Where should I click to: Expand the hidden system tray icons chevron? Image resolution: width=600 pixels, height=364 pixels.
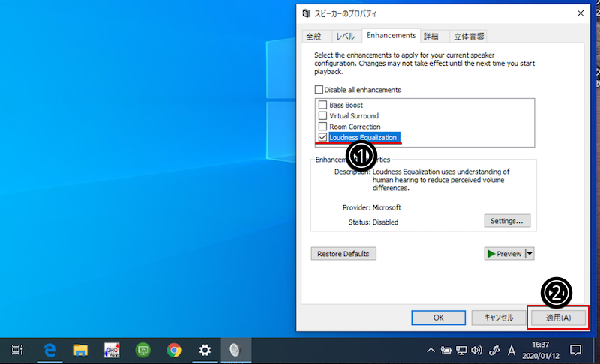(431, 350)
